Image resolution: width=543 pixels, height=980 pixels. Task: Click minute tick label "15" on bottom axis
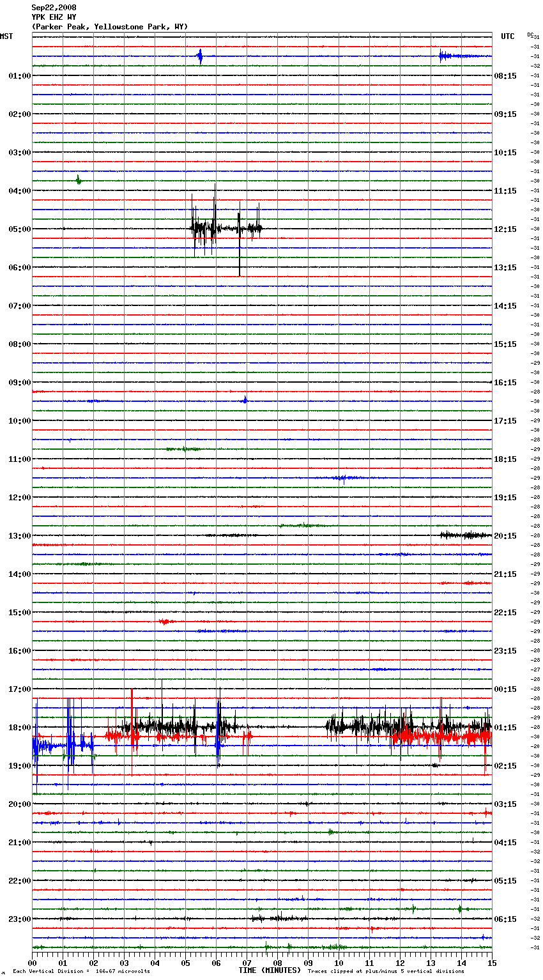click(x=492, y=963)
